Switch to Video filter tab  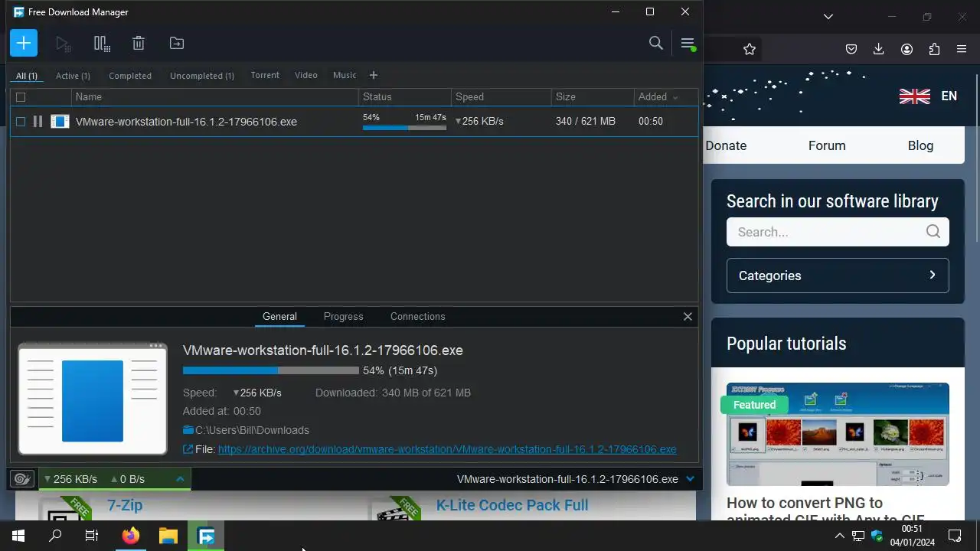306,75
